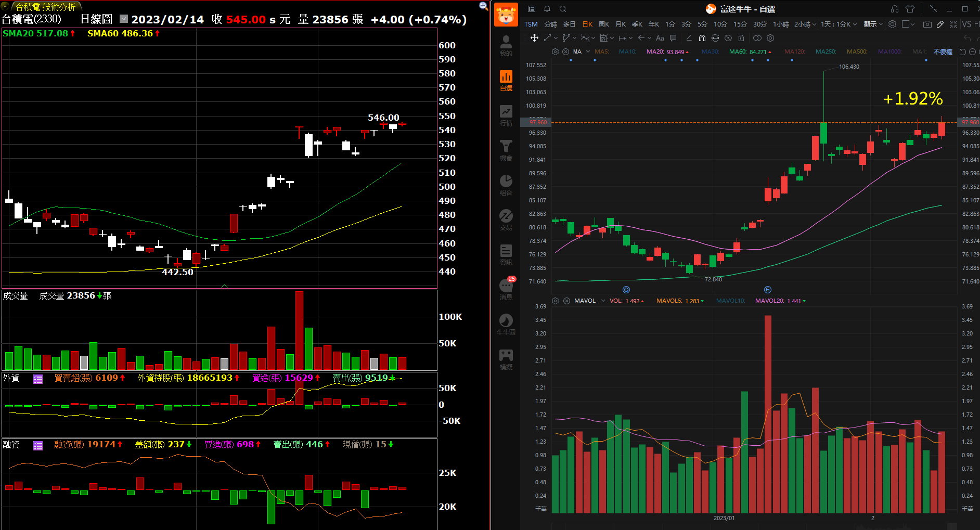Viewport: 980px width, 530px height.
Task: Open the 交易 trading sidebar icon
Action: (x=506, y=219)
